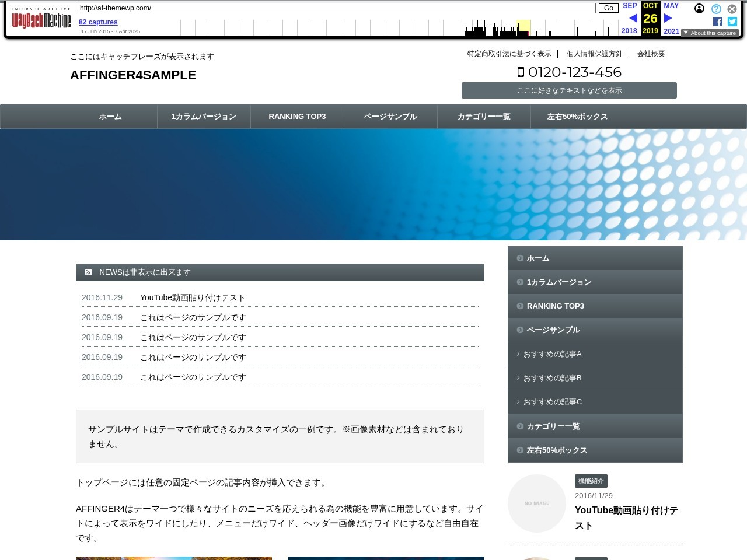This screenshot has width=747, height=560.
Task: Open the 82 captures link
Action: click(x=98, y=22)
